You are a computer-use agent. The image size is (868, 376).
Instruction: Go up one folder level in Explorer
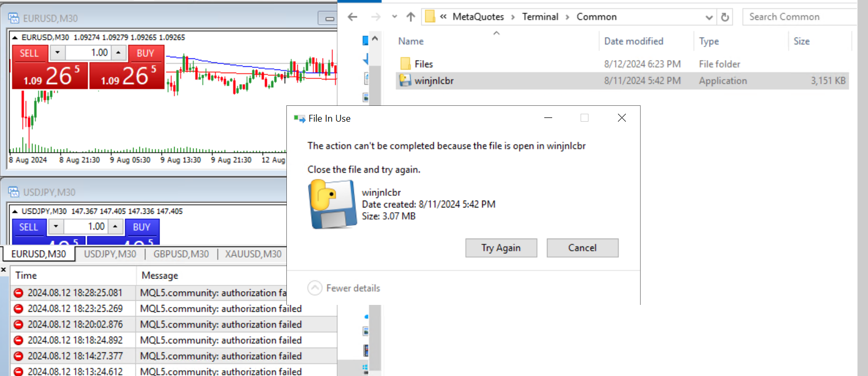411,17
